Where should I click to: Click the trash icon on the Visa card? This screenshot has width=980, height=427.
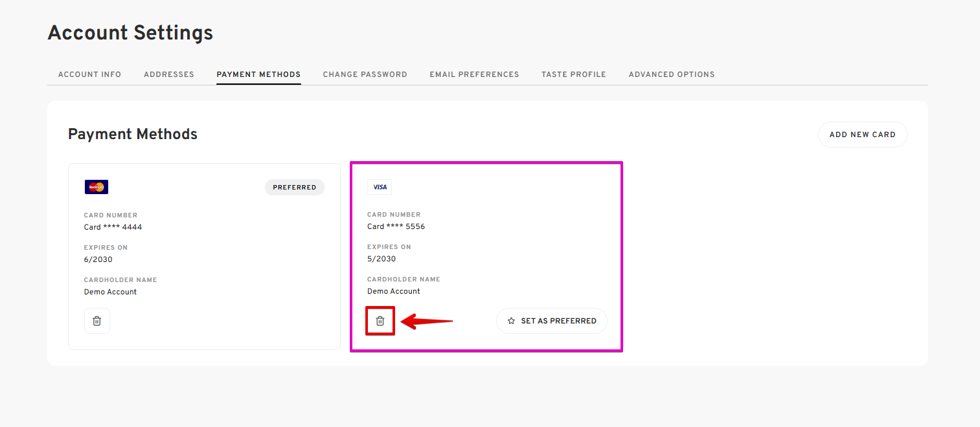(380, 321)
